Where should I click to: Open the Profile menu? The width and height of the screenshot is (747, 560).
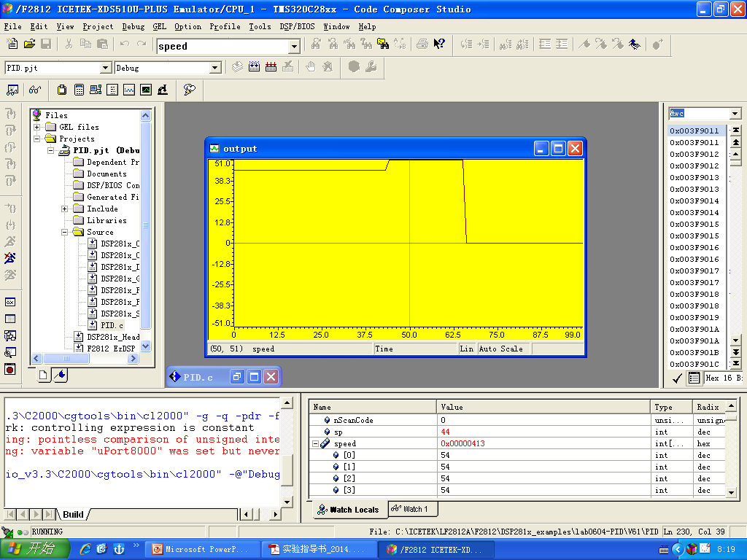coord(225,27)
